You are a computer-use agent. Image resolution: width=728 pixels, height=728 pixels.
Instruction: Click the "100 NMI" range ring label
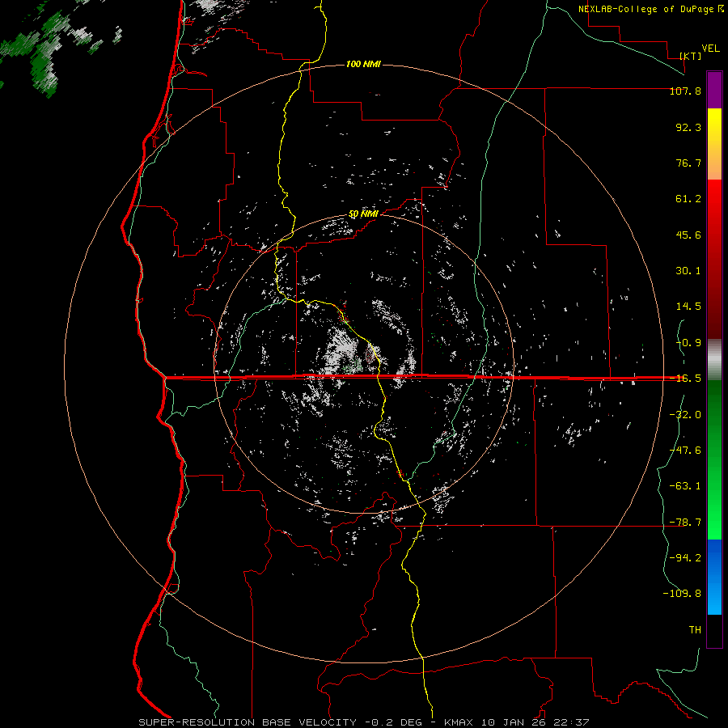363,64
